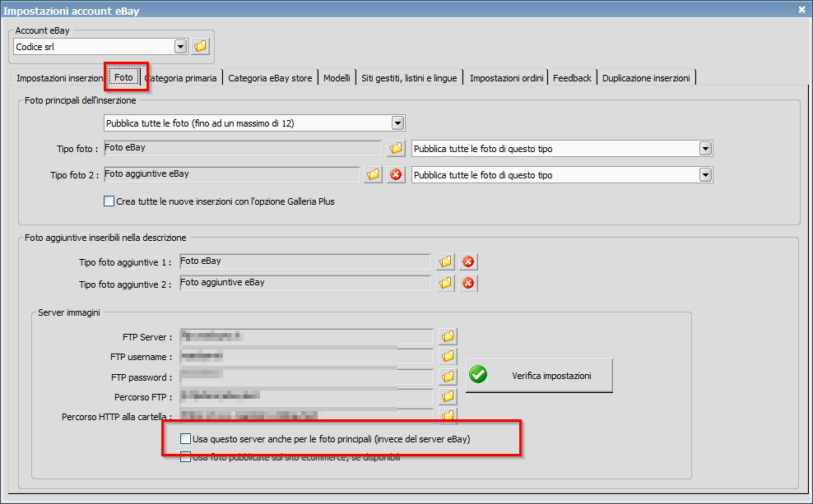Check Usa foto pubblicate sul sito ecommerce
The image size is (813, 504).
(185, 457)
